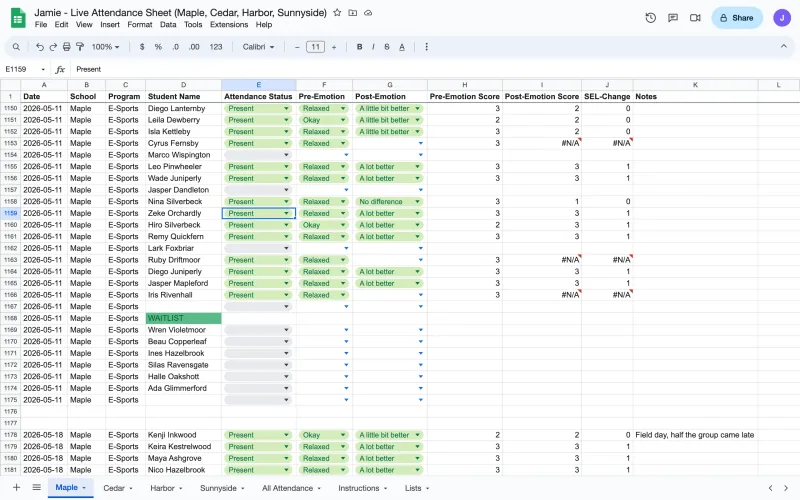Open the Insert menu
This screenshot has width=800, height=500.
click(110, 24)
